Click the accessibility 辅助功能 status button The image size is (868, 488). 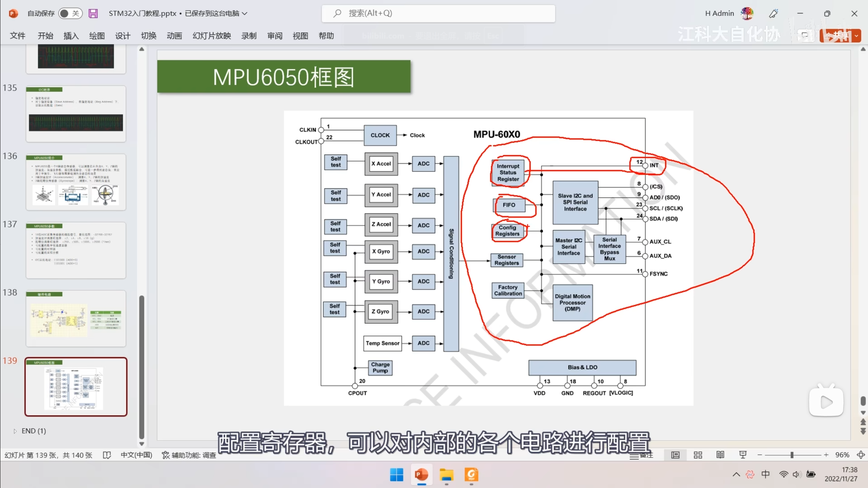[189, 455]
